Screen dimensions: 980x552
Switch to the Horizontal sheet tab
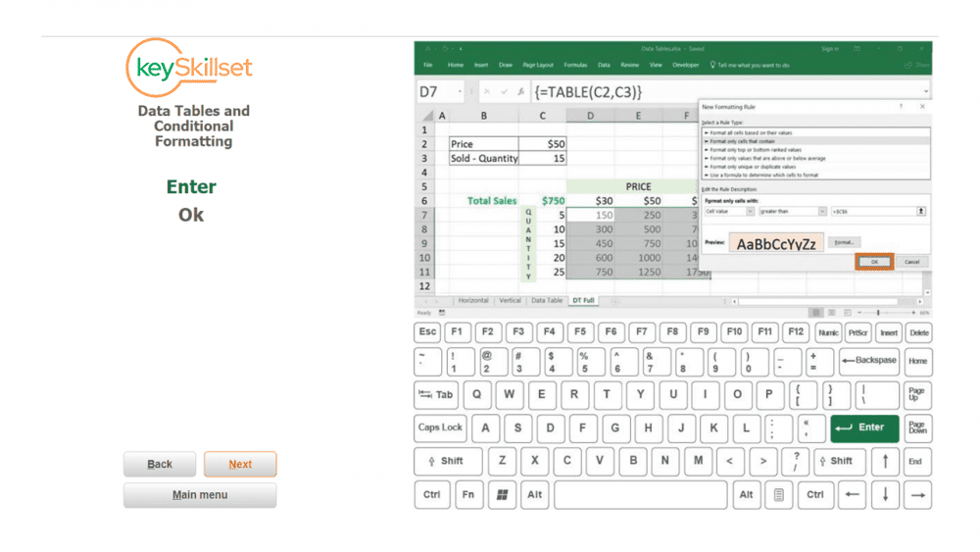coord(473,301)
